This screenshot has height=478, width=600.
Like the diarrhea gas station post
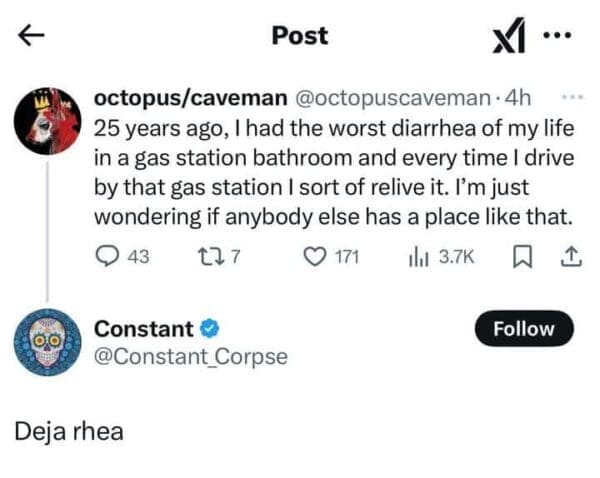[316, 256]
